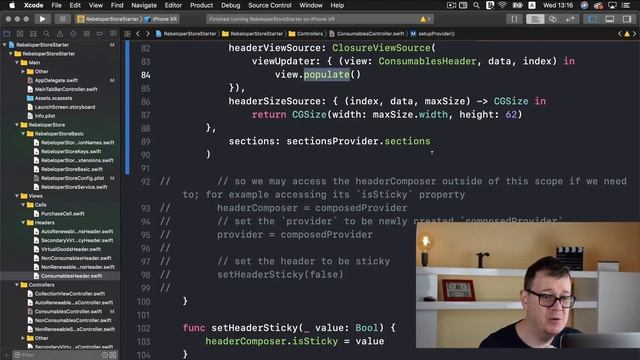Image resolution: width=640 pixels, height=360 pixels.
Task: Toggle the Debug area visibility
Action: [x=609, y=19]
